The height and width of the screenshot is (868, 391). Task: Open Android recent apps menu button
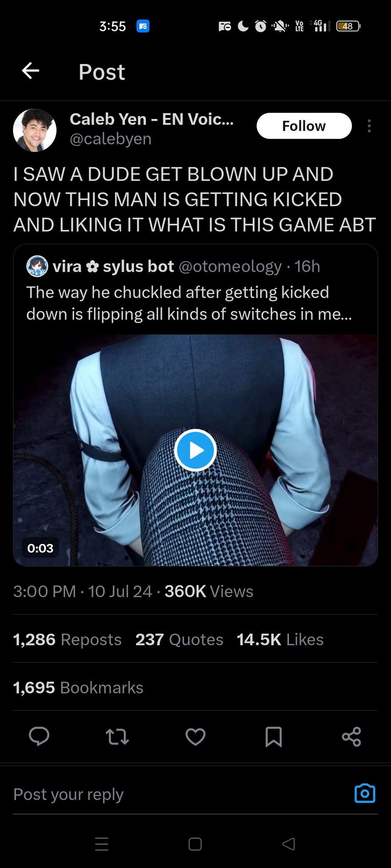tap(102, 844)
